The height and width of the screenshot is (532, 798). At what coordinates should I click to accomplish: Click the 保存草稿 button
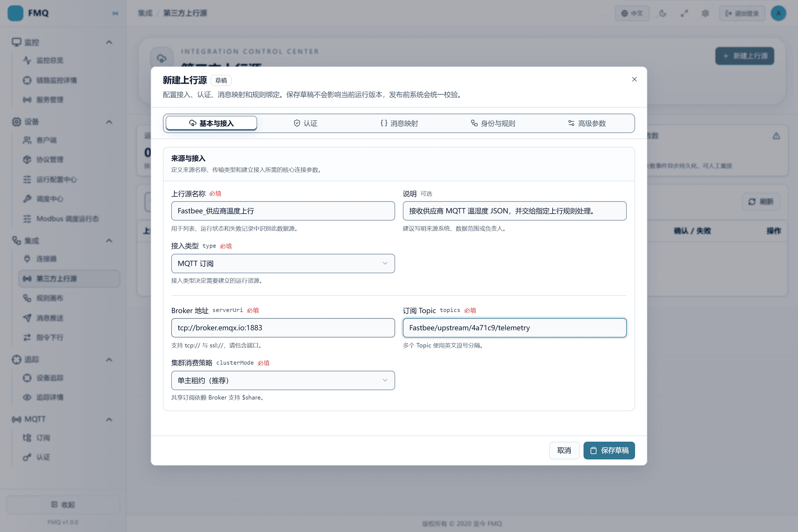pos(609,450)
